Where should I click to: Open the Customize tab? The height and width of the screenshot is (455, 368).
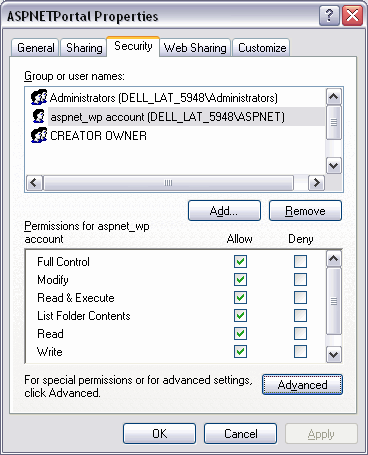pyautogui.click(x=262, y=48)
